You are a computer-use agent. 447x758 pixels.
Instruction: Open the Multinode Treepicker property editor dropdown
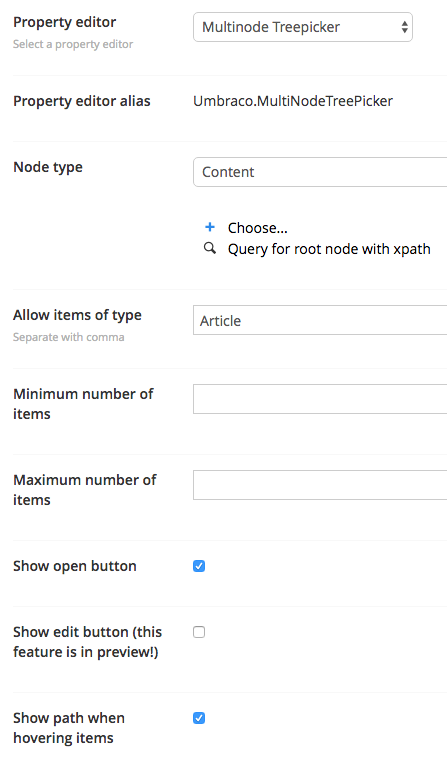coord(303,27)
